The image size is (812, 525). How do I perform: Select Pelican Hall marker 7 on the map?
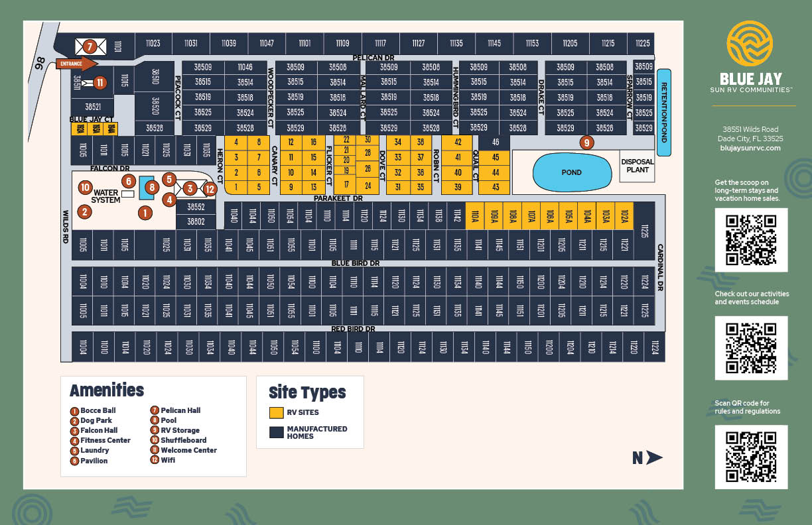[x=91, y=46]
